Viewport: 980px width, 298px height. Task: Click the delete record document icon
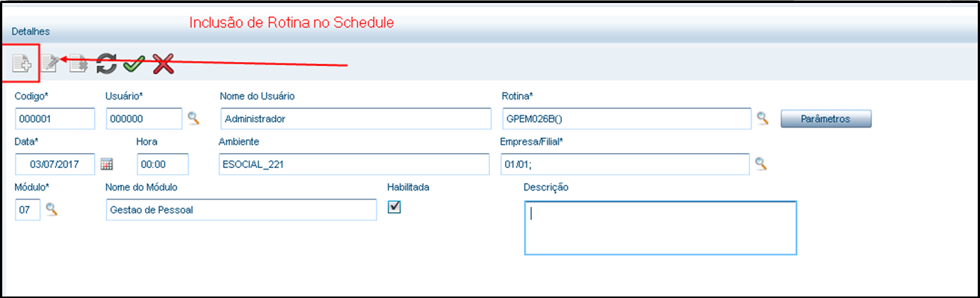coord(78,64)
